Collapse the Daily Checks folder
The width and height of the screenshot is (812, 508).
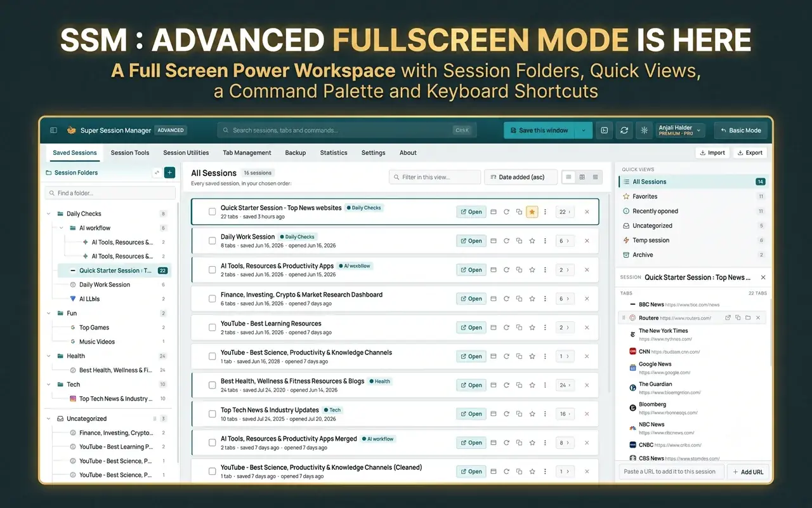[x=49, y=214]
